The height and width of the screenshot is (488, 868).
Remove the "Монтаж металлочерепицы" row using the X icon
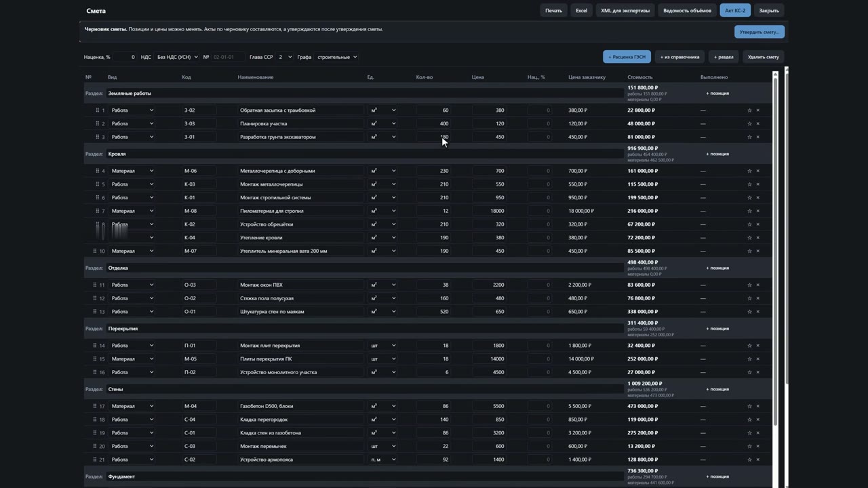click(757, 184)
